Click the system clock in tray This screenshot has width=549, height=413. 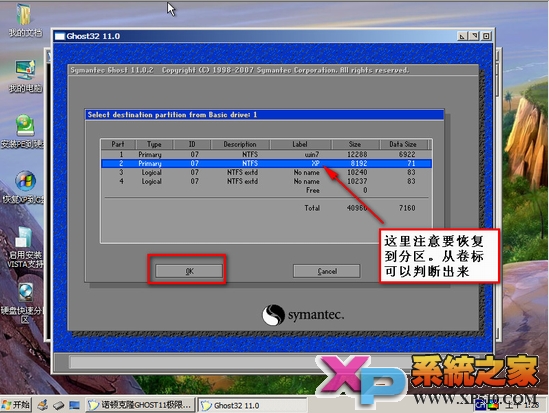coord(523,405)
